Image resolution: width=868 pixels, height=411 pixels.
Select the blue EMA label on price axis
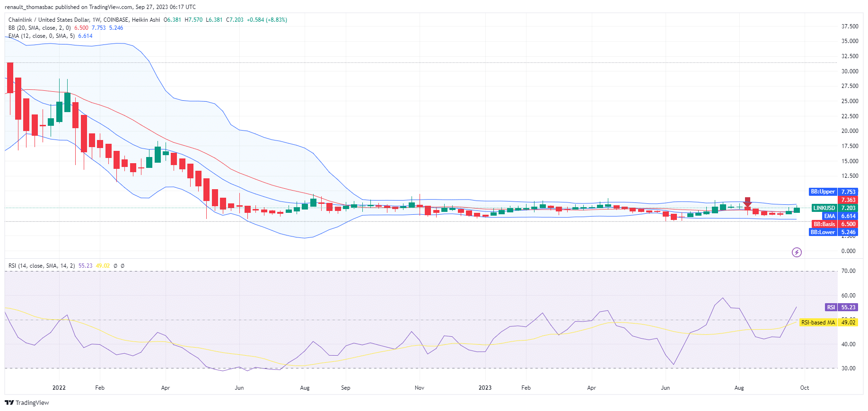[829, 216]
